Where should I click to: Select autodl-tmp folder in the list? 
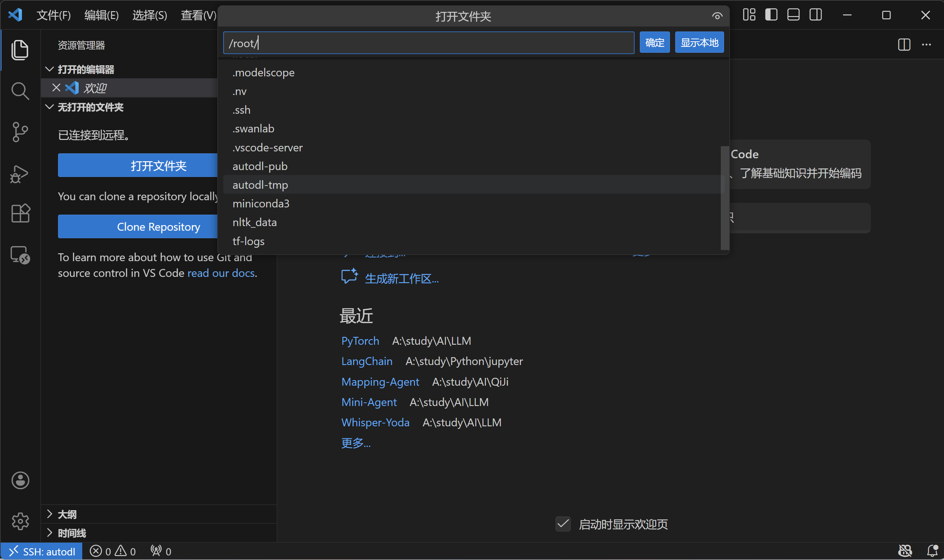(x=260, y=185)
